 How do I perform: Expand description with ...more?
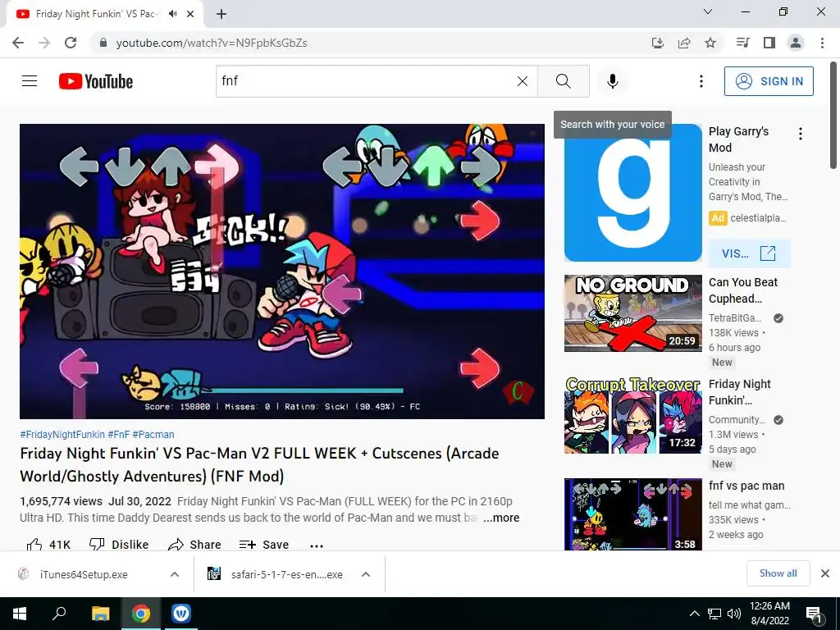click(501, 518)
